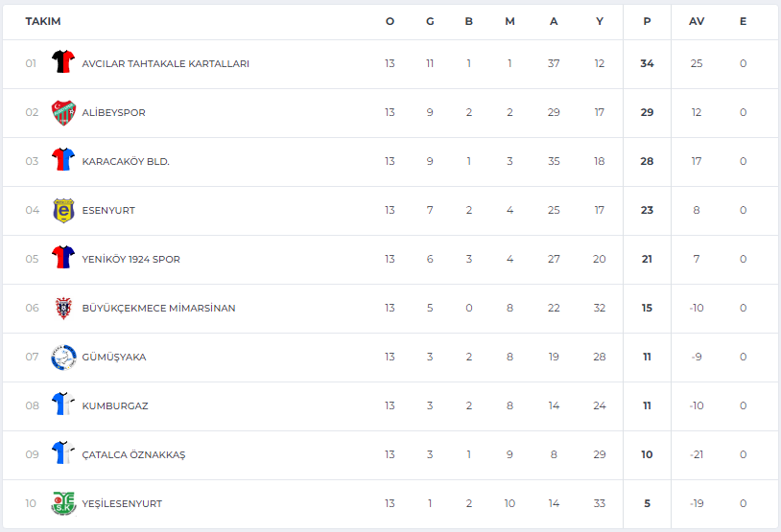Click the Avcılar Tahtakale Kartalları jersey icon
This screenshot has width=781, height=532.
point(63,61)
